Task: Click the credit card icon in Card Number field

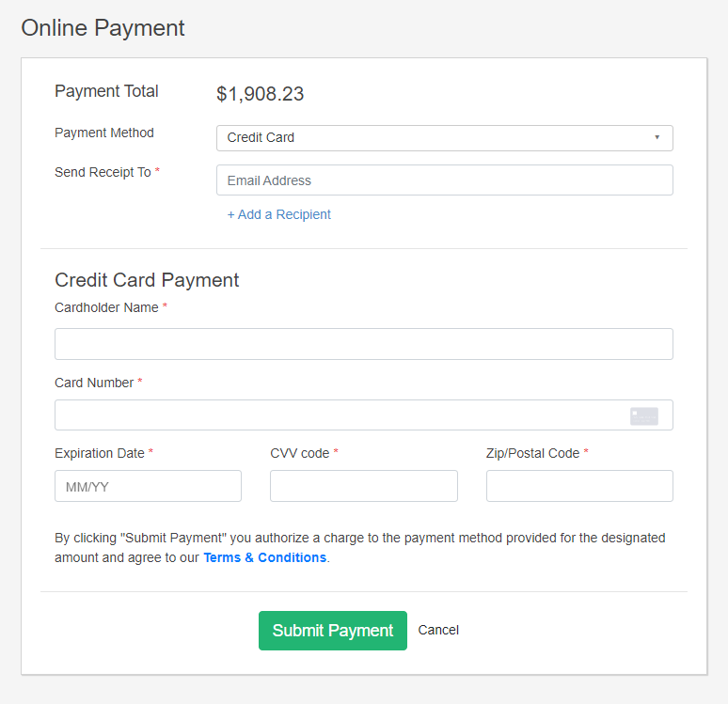Action: 644,415
